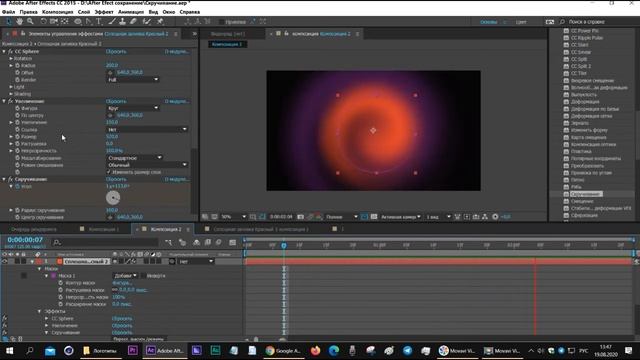The image size is (640, 360).
Task: Select the Clone Stamp tool
Action: point(122,21)
